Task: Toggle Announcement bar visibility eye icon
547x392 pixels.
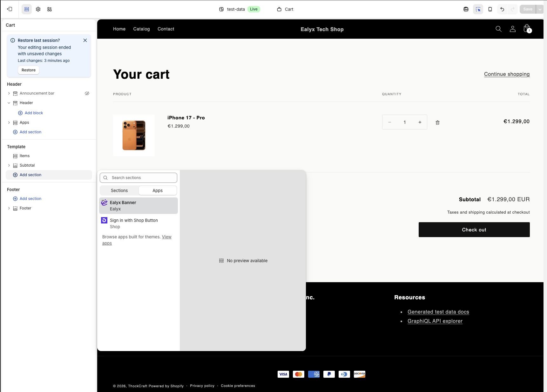Action: click(x=87, y=93)
